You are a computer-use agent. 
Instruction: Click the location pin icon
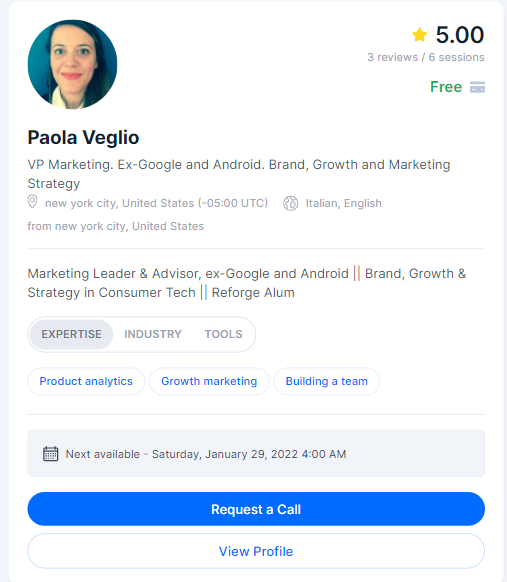coord(32,202)
